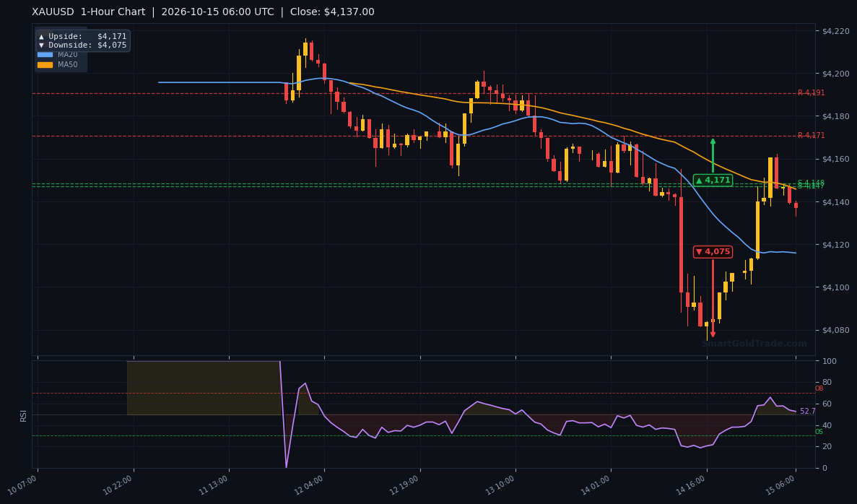Click the R 4,171 resistance label

point(811,136)
